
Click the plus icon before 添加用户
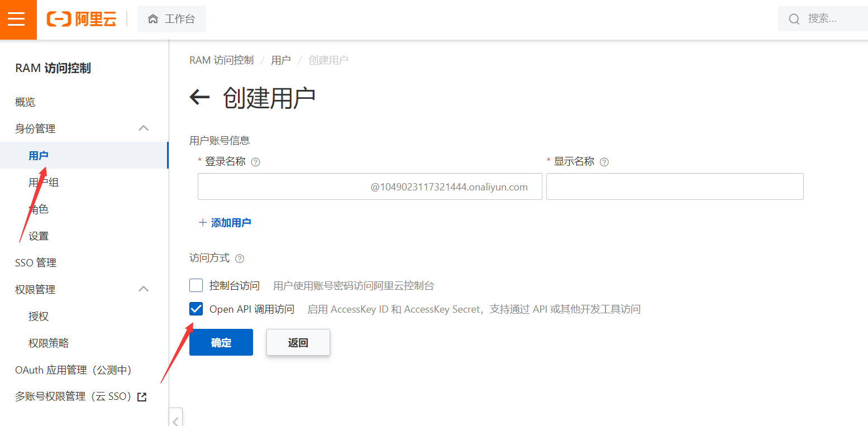pyautogui.click(x=203, y=223)
